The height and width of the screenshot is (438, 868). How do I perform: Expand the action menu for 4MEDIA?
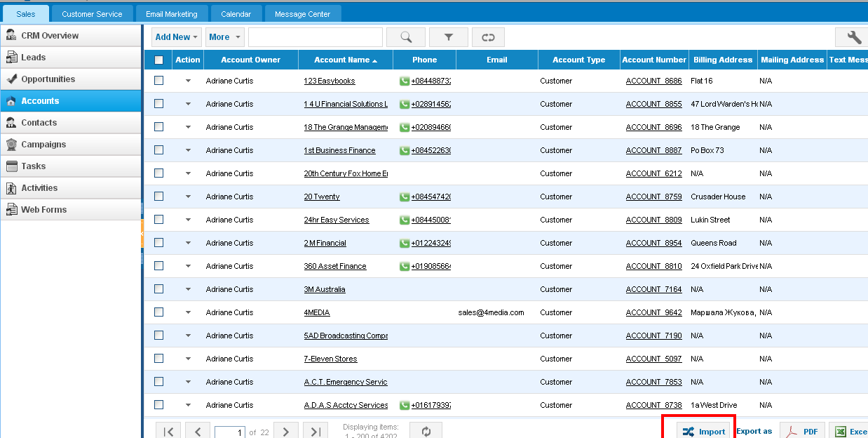pyautogui.click(x=188, y=313)
